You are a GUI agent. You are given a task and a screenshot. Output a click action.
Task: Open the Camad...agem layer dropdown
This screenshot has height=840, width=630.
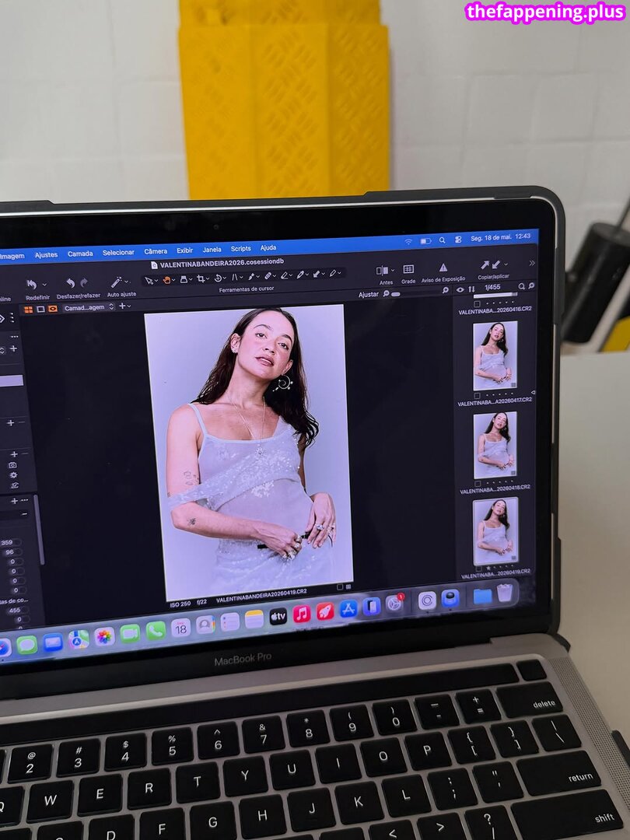click(x=89, y=307)
